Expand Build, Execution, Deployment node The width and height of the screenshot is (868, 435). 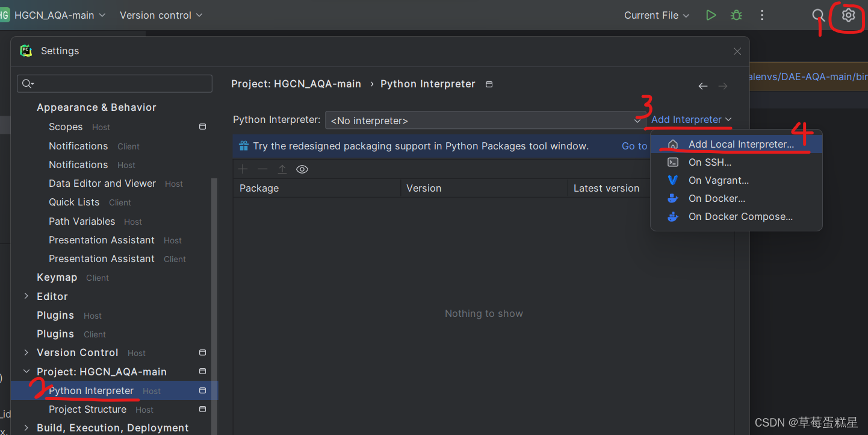(x=26, y=428)
